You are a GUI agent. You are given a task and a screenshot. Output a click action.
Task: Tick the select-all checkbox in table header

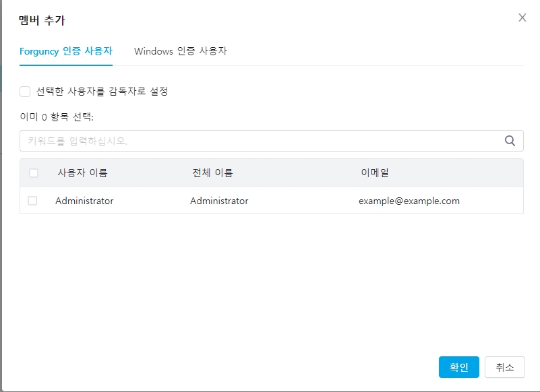tap(34, 173)
